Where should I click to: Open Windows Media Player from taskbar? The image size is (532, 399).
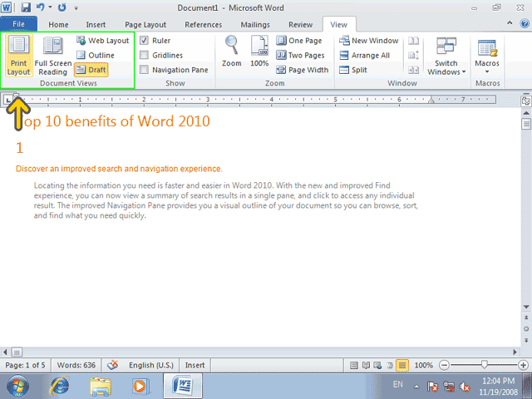point(140,386)
